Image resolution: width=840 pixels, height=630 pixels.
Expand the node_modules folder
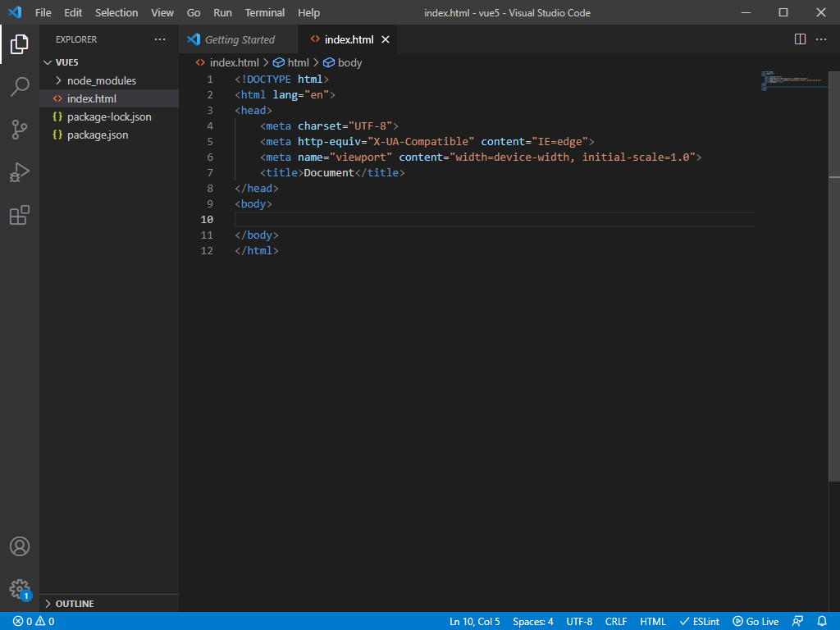[x=109, y=80]
